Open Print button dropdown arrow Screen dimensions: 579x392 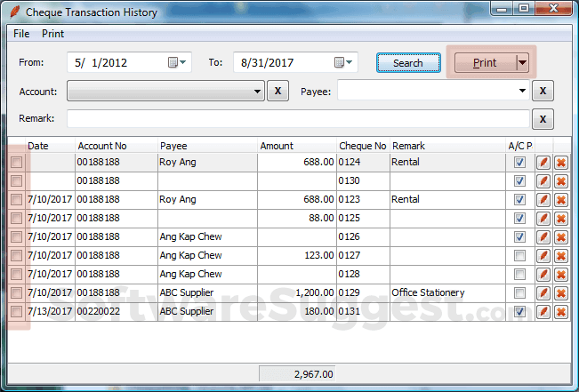click(522, 62)
